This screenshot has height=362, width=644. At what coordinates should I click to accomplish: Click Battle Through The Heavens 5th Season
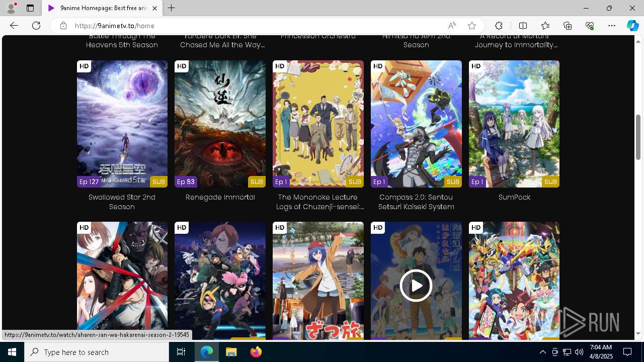coord(122,41)
